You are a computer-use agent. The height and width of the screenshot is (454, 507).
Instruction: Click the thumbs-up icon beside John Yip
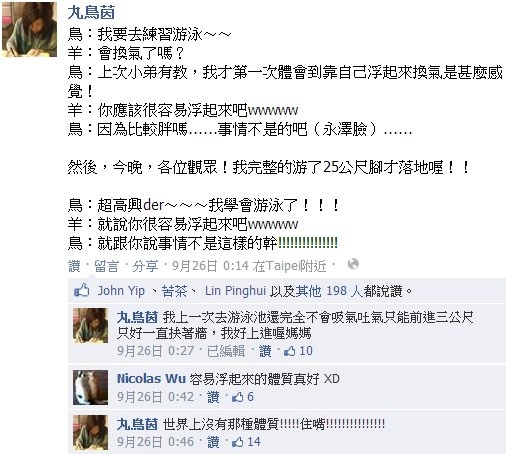tap(82, 290)
